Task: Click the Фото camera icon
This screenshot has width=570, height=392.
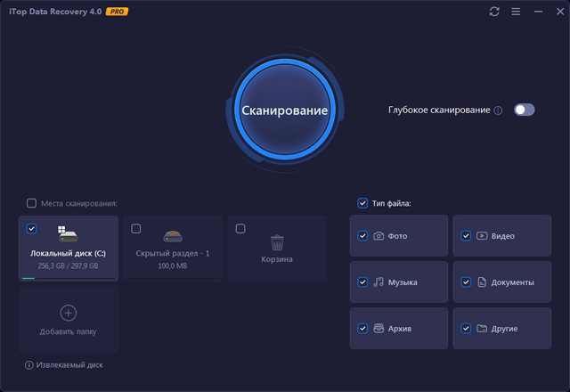Action: point(379,236)
